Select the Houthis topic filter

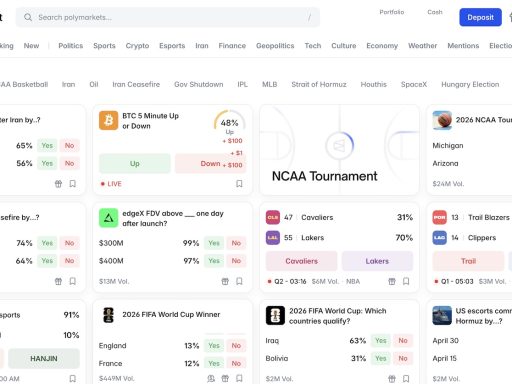click(x=374, y=84)
